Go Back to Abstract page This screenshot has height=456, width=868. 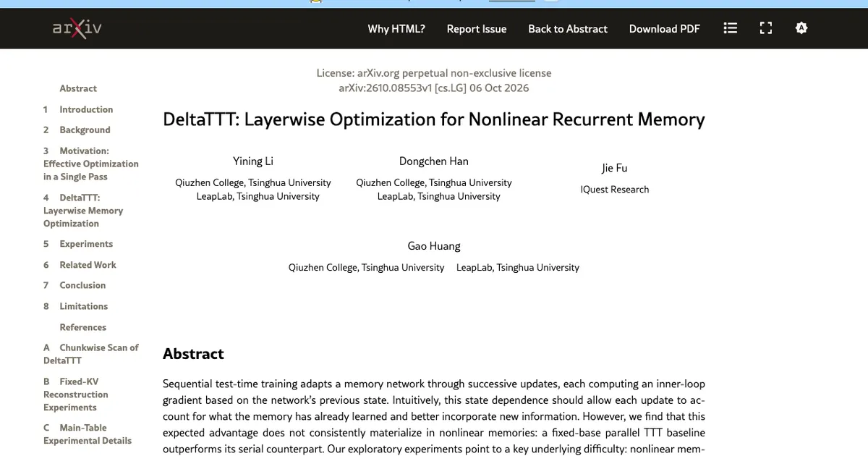[568, 29]
